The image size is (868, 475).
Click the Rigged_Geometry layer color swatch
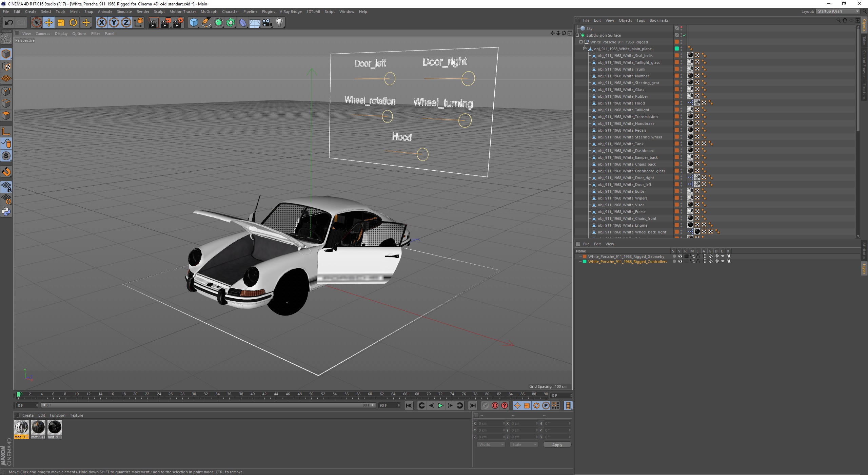coord(585,256)
